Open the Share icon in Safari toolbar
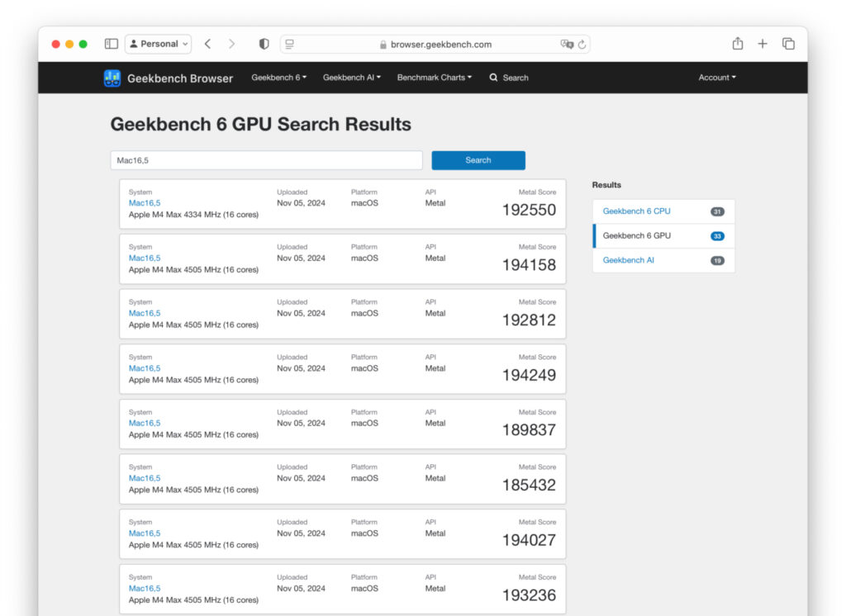Image resolution: width=846 pixels, height=616 pixels. pos(738,44)
